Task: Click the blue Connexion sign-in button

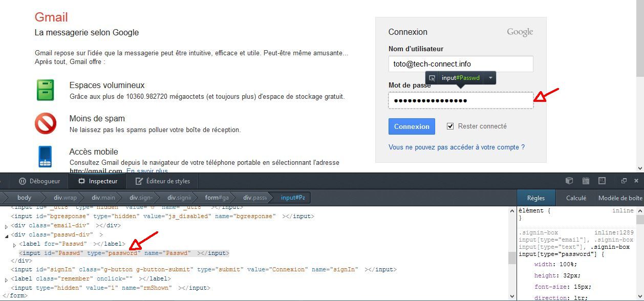Action: pos(412,126)
